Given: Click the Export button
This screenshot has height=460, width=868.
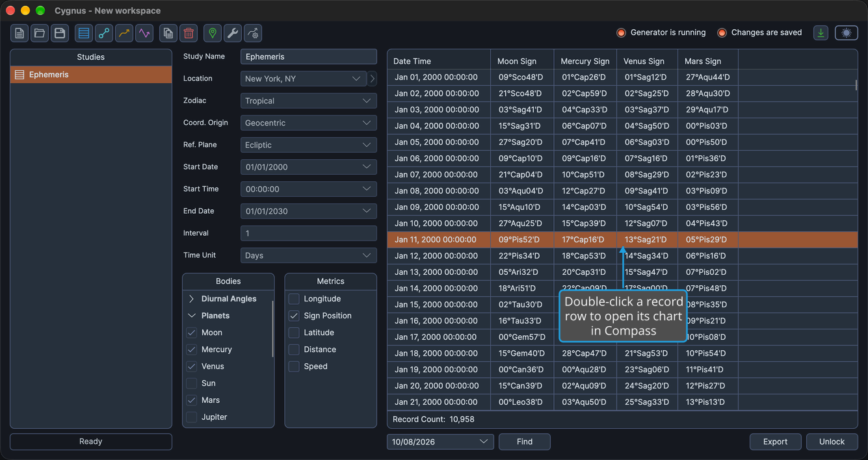Looking at the screenshot, I should click(775, 442).
